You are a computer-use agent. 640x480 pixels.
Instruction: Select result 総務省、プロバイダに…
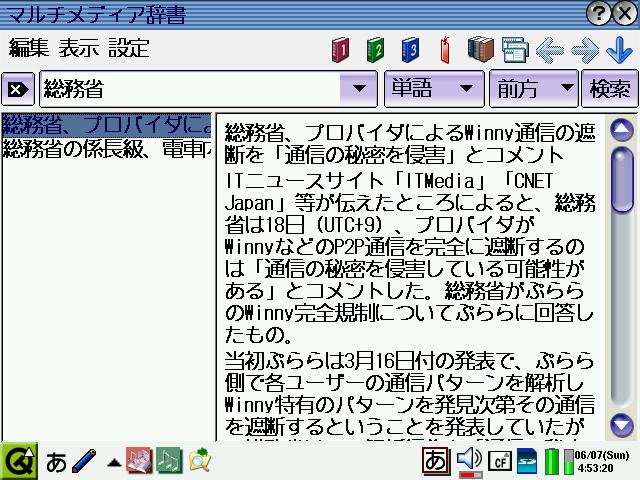tap(107, 125)
